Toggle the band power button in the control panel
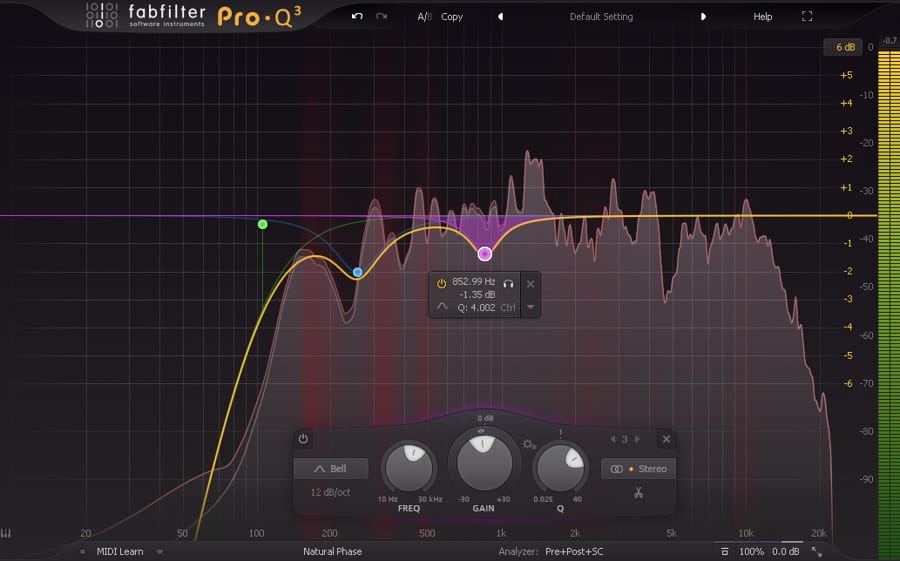 point(303,439)
